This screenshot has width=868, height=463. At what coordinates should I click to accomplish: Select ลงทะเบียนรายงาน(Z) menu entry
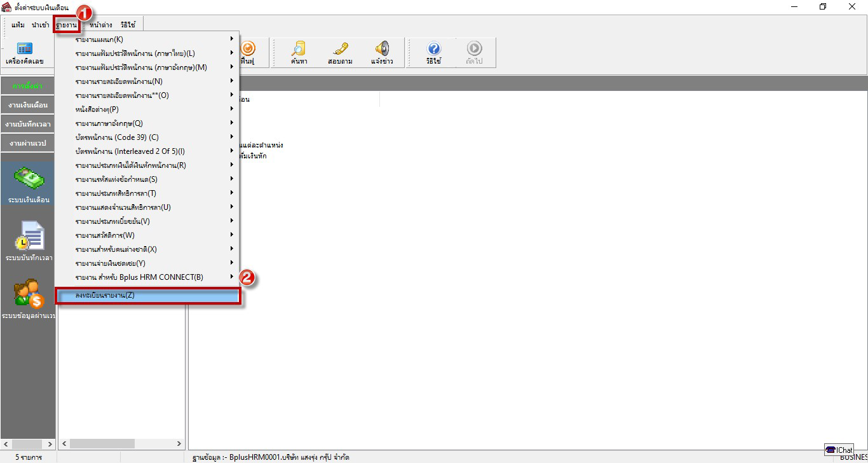(x=147, y=296)
